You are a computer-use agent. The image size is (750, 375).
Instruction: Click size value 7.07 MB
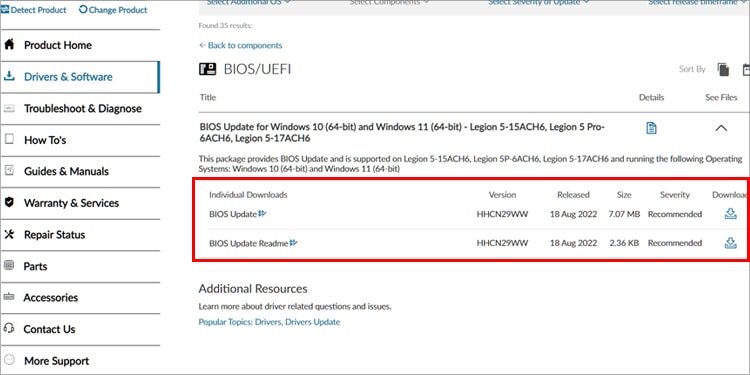(624, 214)
